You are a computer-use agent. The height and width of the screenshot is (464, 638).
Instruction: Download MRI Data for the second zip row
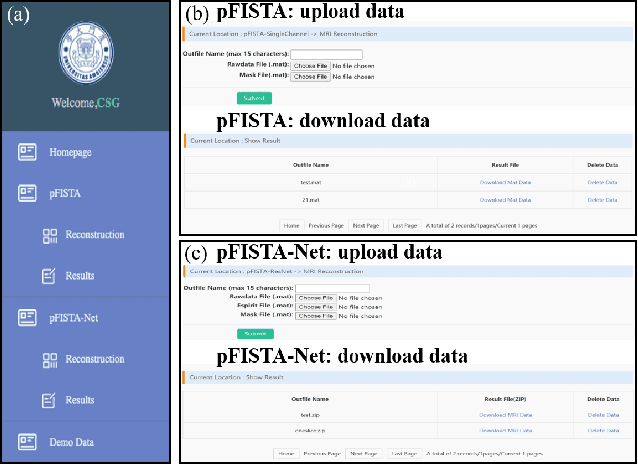pyautogui.click(x=505, y=430)
